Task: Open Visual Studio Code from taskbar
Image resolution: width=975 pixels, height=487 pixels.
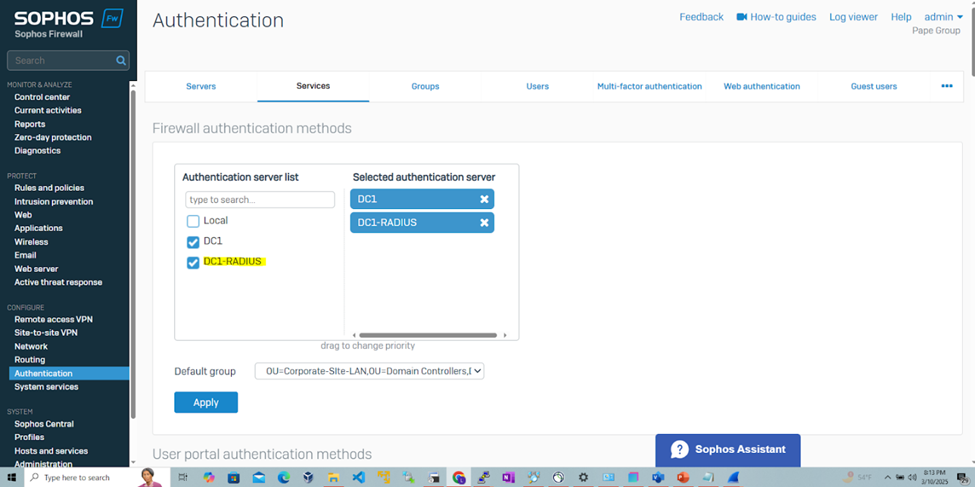Action: pyautogui.click(x=358, y=477)
